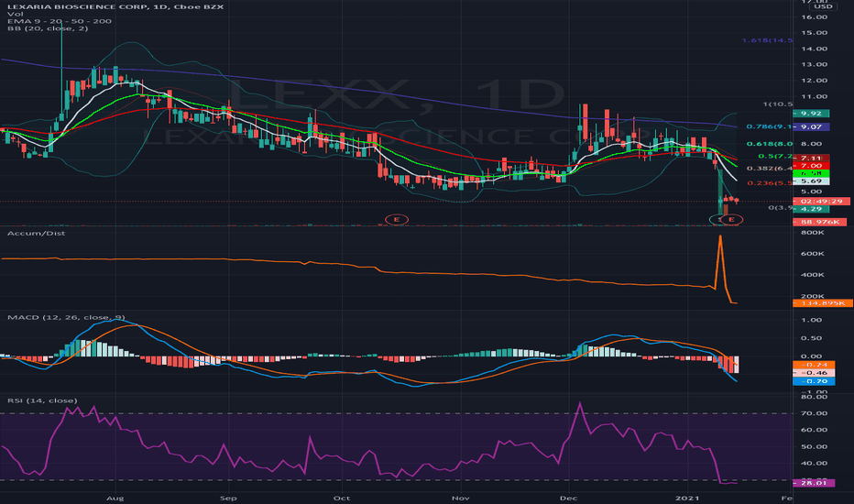854x504 pixels.
Task: Click the Aug label on time axis
Action: [x=115, y=498]
